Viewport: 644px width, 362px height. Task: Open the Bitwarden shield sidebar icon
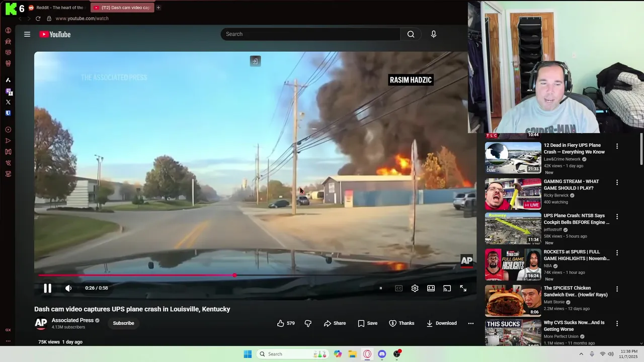[8, 113]
